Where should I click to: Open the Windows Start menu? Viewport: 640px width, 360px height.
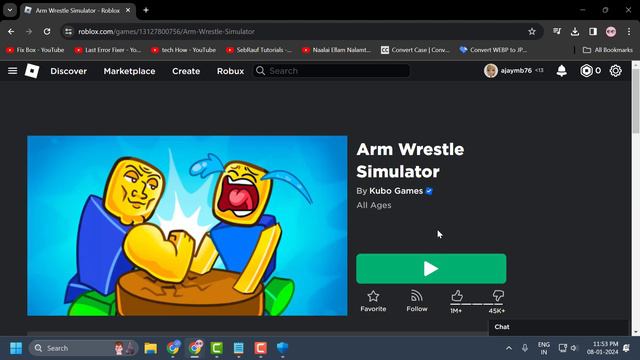point(16,348)
